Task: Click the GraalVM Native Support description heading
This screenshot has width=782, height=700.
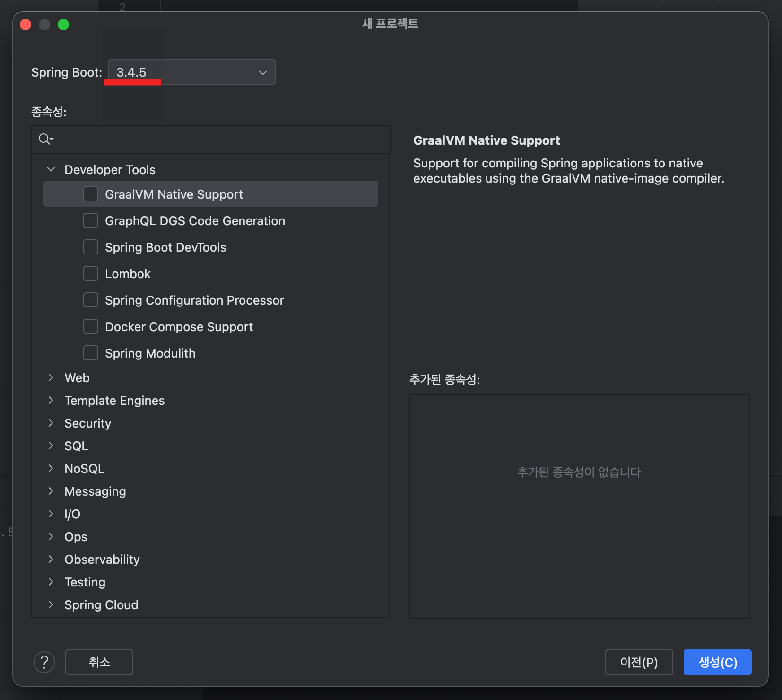Action: click(487, 140)
